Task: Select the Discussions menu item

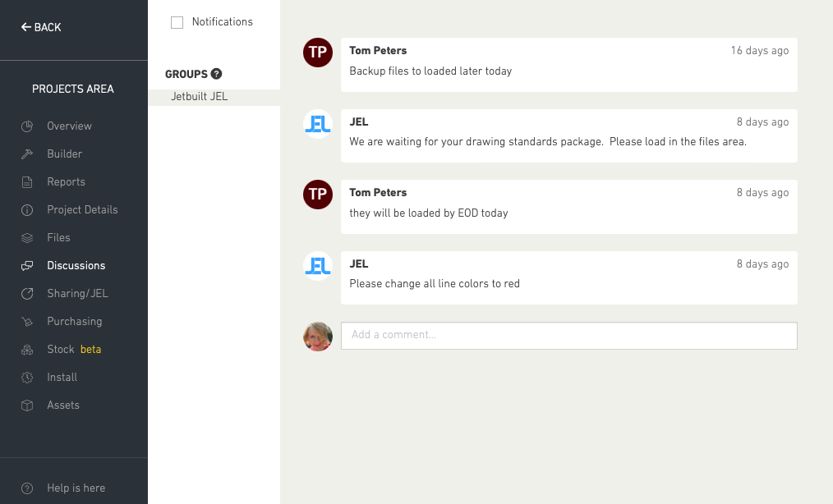Action: [x=76, y=265]
